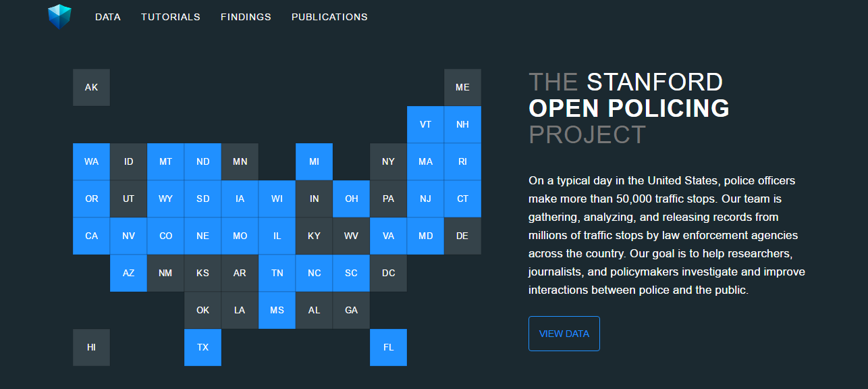Select the Vermont (VT) tile

pos(425,124)
